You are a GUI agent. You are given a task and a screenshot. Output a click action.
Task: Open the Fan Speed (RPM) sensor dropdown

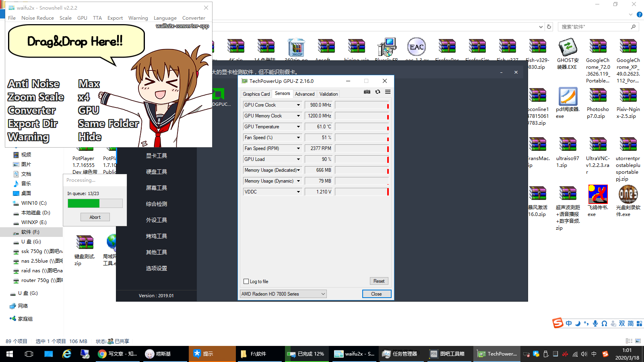pyautogui.click(x=298, y=148)
